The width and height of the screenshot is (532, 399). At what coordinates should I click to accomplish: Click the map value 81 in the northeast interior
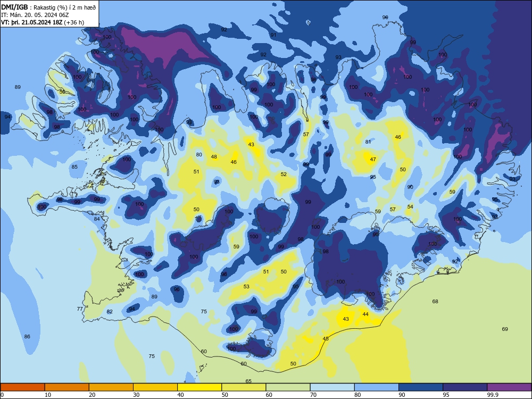[368, 142]
